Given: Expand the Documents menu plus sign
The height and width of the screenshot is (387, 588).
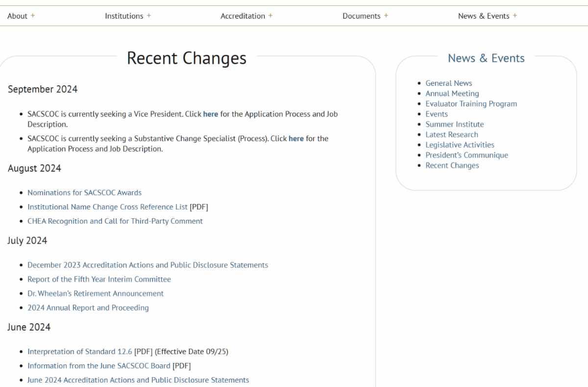Looking at the screenshot, I should pyautogui.click(x=386, y=16).
